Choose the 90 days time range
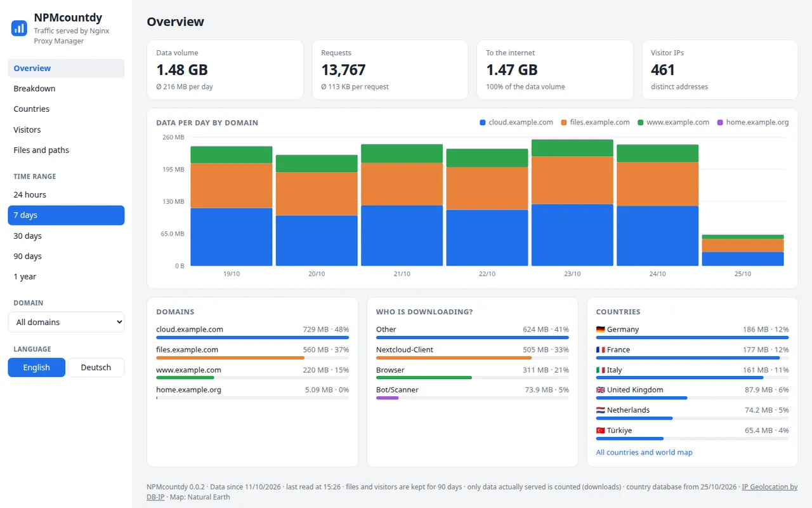The height and width of the screenshot is (508, 812). tap(66, 257)
